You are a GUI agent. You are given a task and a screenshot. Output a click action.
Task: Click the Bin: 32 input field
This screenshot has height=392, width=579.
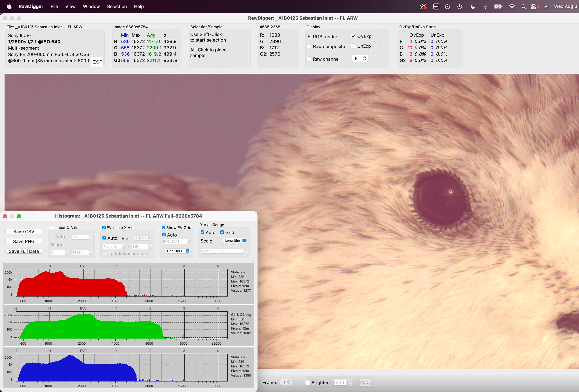tap(80, 237)
